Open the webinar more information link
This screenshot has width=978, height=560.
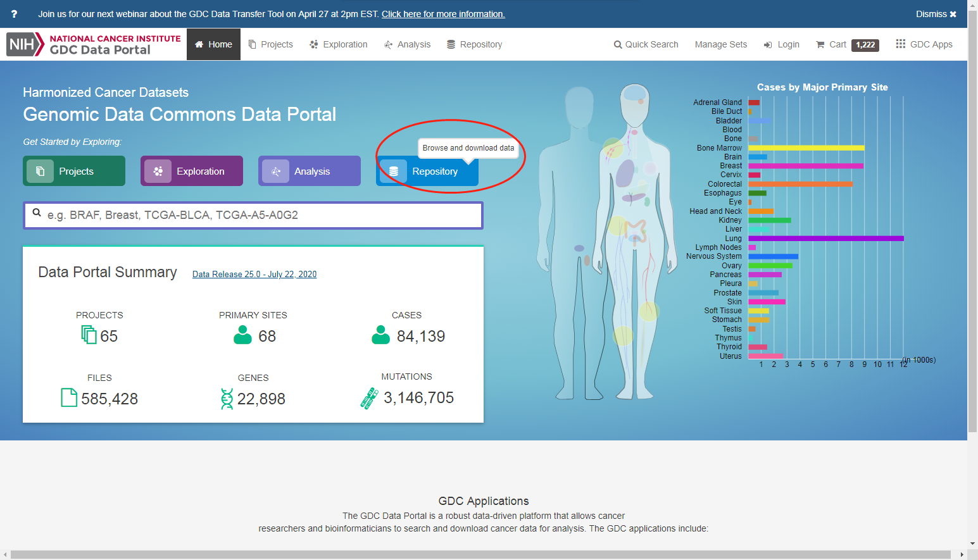pos(443,14)
